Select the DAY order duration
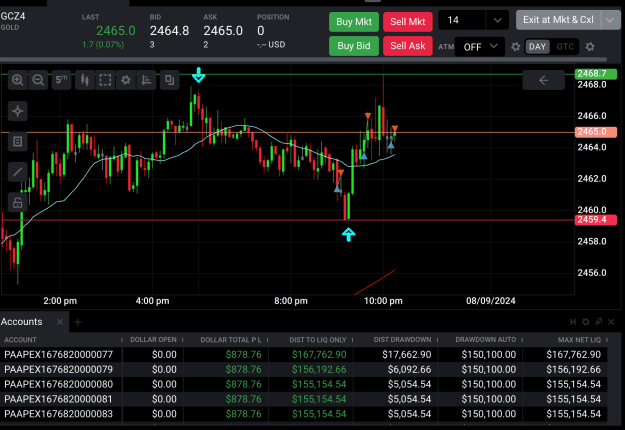Image resolution: width=625 pixels, height=430 pixels. pyautogui.click(x=537, y=47)
